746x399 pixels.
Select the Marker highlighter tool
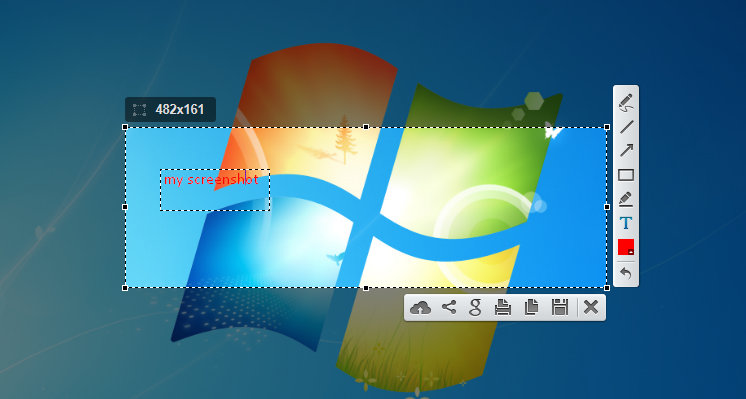click(x=626, y=199)
